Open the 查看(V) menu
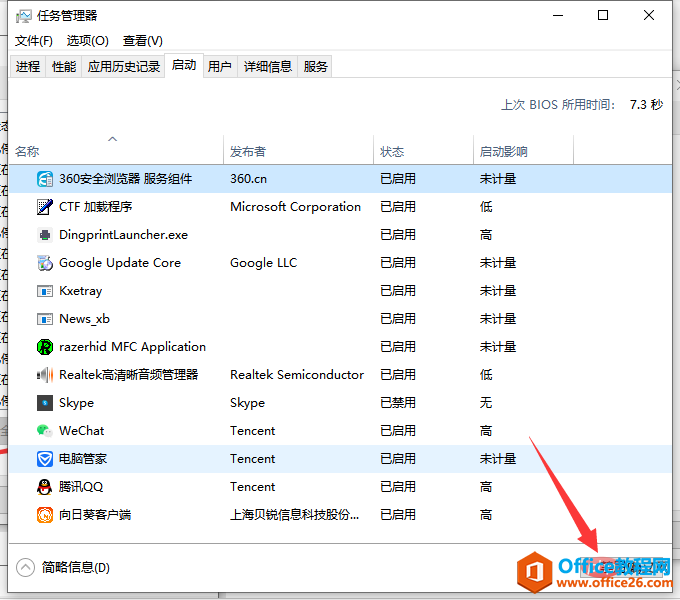680x600 pixels. [x=143, y=41]
